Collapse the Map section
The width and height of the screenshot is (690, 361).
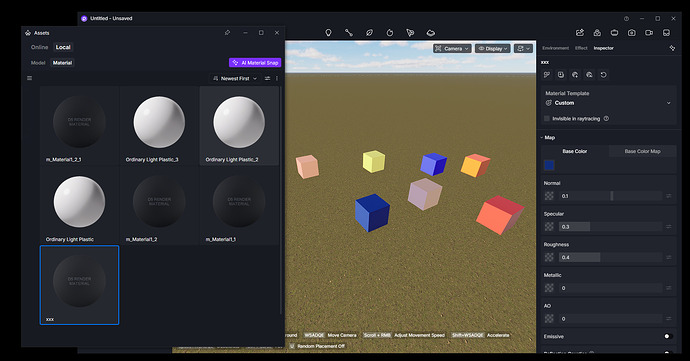click(x=548, y=137)
